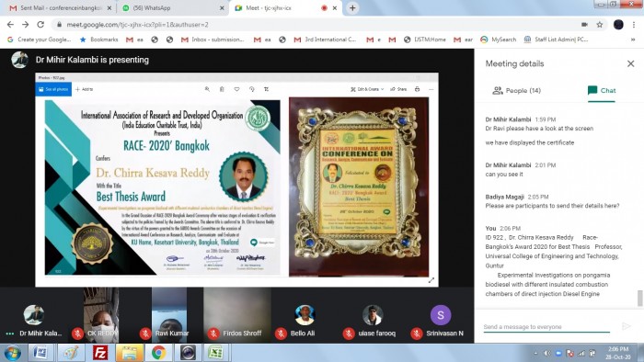Open FileZilla from the taskbar
Screen dimensions: 644x362
click(x=100, y=353)
